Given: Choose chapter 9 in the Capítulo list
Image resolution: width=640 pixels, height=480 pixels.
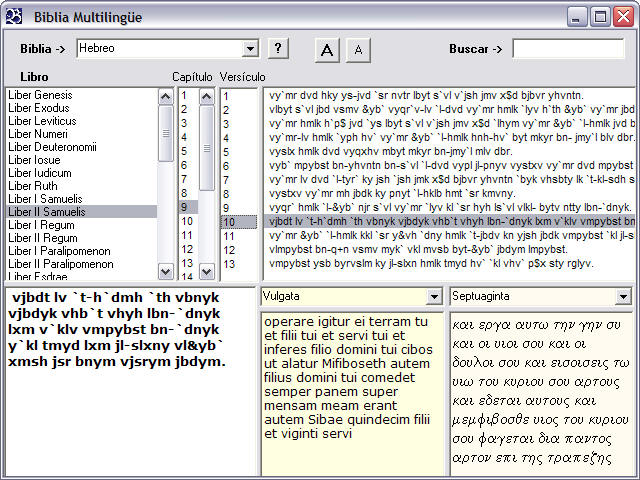Looking at the screenshot, I should pos(189,207).
